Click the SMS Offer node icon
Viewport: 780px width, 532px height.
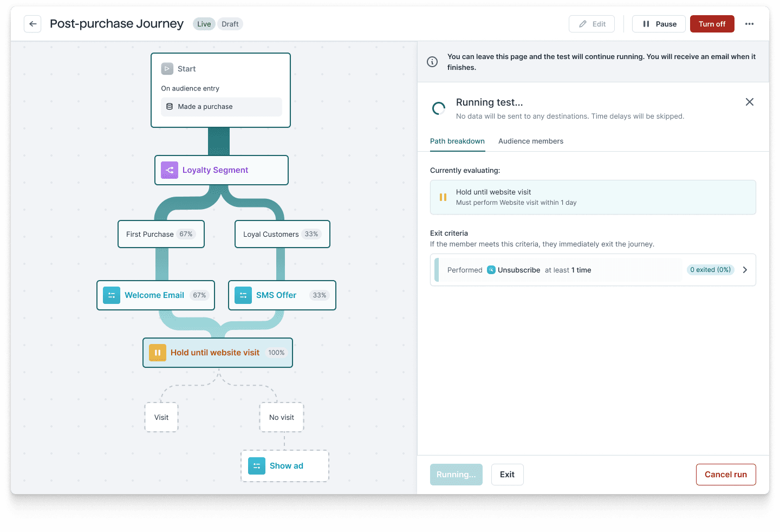coord(243,295)
